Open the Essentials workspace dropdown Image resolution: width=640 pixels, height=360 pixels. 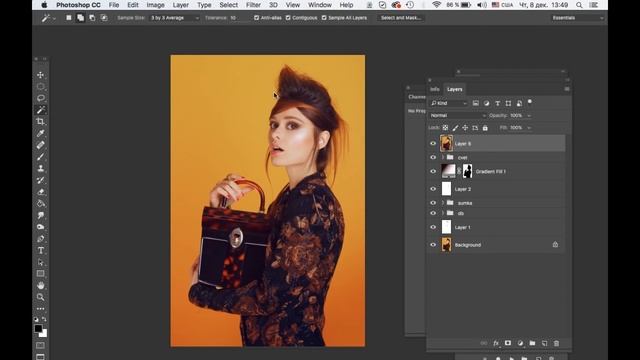(x=577, y=18)
